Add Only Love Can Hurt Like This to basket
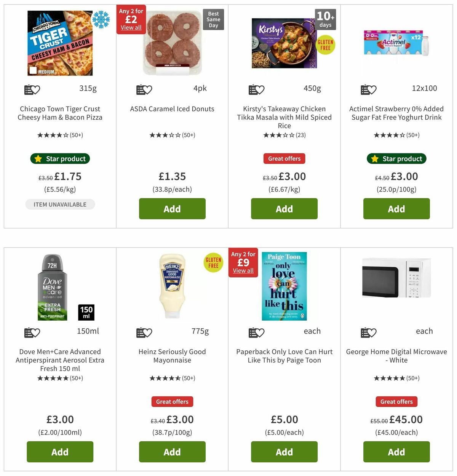Viewport: 457px width, 476px height. (x=284, y=452)
